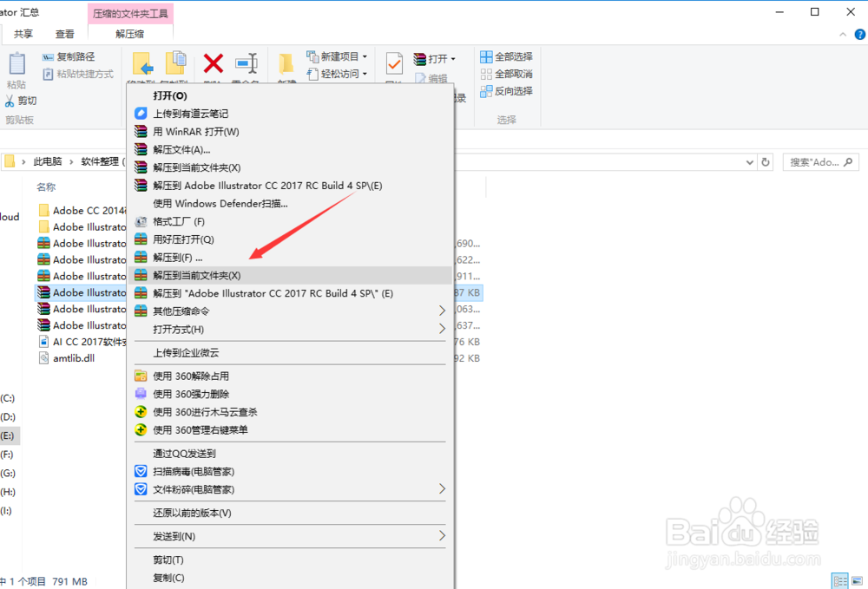Switch to the View ribbon tab

(x=65, y=34)
